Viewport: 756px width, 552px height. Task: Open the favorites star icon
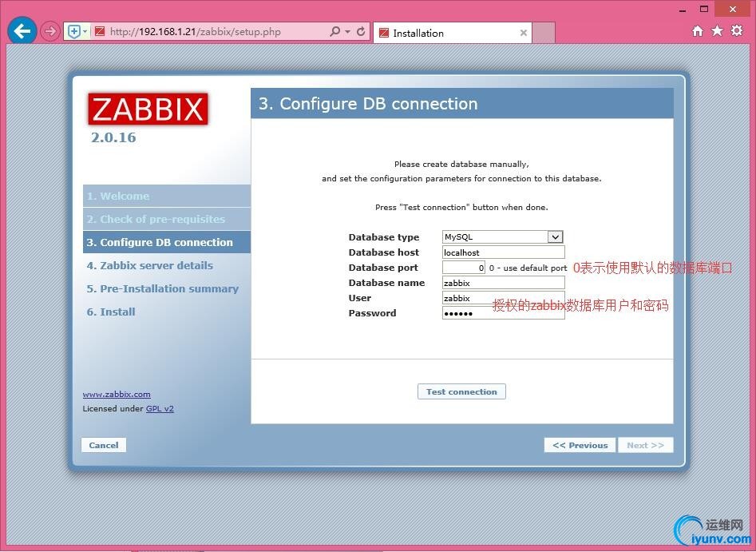coord(717,31)
